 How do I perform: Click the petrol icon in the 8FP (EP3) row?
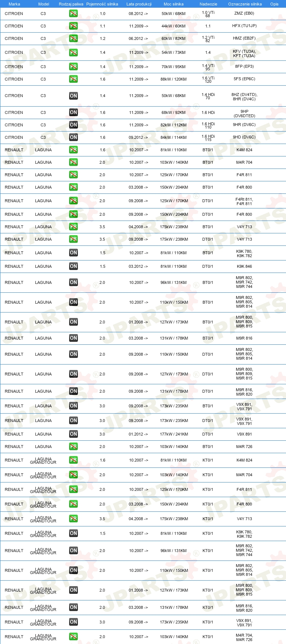(x=73, y=67)
